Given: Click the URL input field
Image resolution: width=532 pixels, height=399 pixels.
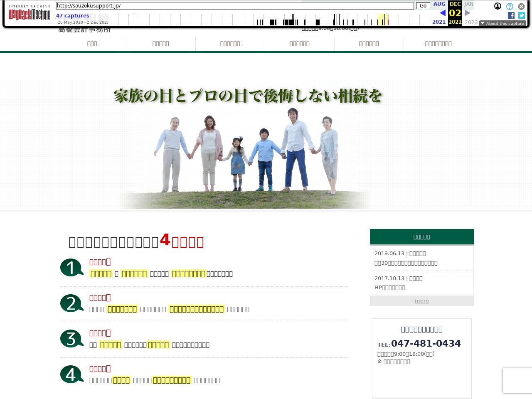Looking at the screenshot, I should (x=235, y=6).
